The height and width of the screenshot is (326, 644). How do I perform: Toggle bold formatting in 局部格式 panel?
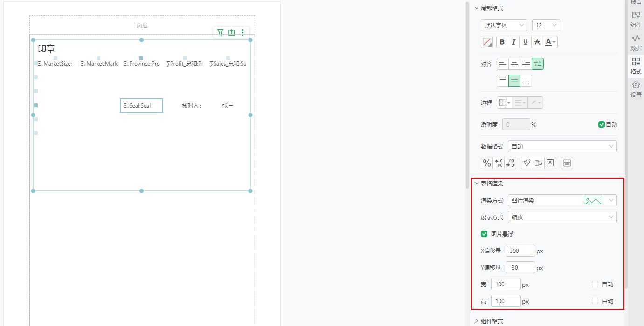pos(502,42)
